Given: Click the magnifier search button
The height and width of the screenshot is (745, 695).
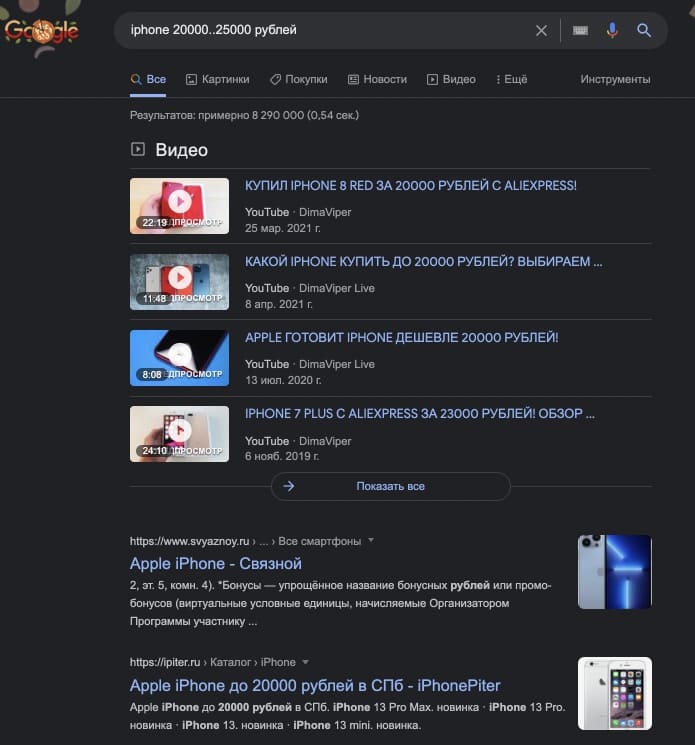Looking at the screenshot, I should pos(644,31).
